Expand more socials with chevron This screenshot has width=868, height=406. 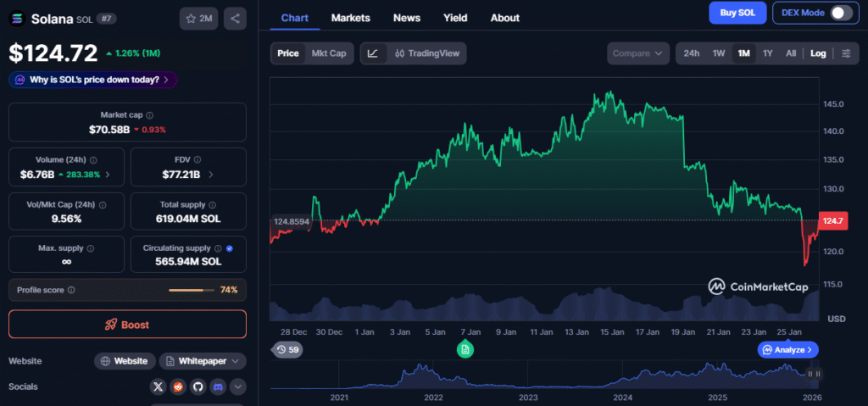tap(238, 387)
